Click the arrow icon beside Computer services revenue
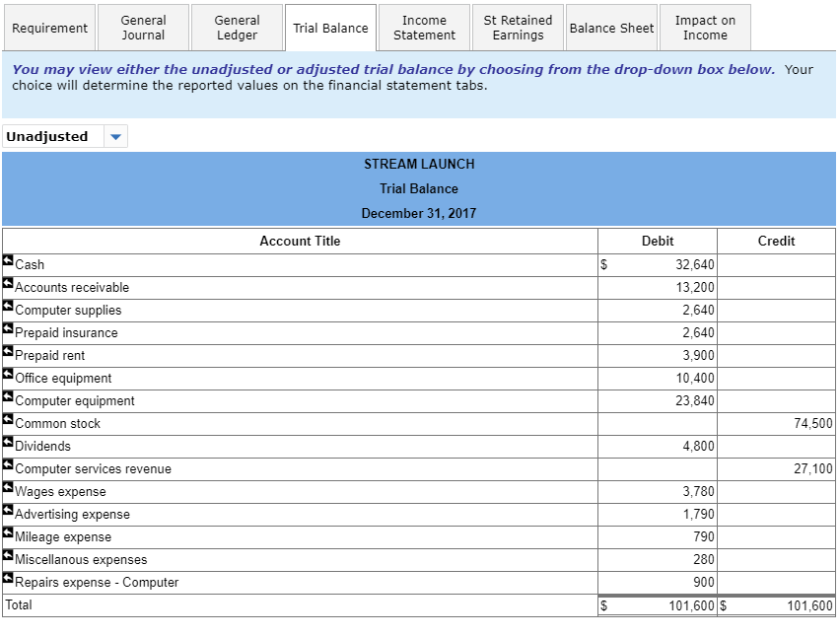The height and width of the screenshot is (637, 840). tap(8, 464)
